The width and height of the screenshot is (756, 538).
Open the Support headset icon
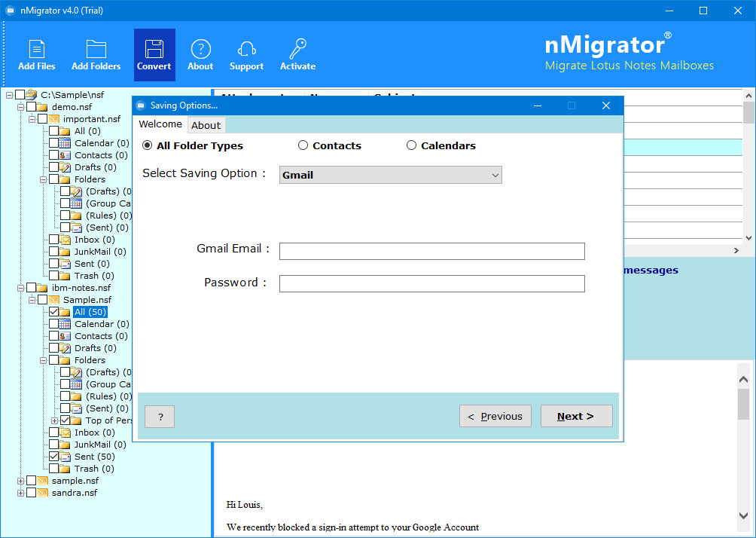click(x=246, y=49)
